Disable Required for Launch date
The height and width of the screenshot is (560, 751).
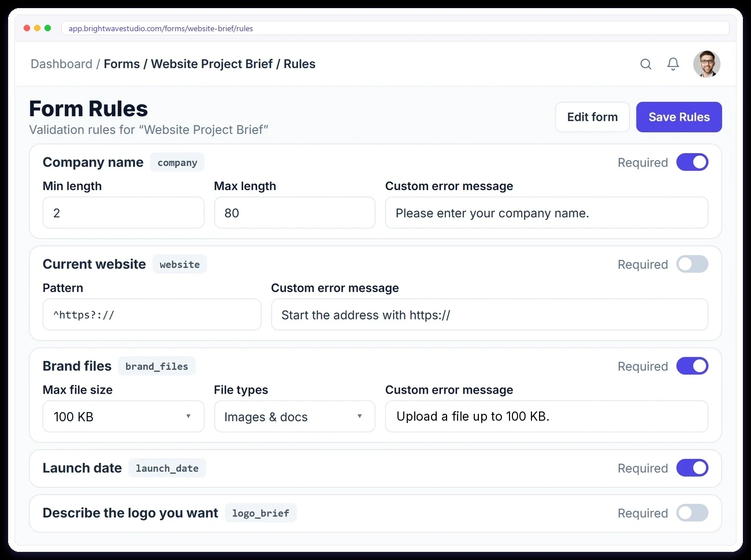692,468
